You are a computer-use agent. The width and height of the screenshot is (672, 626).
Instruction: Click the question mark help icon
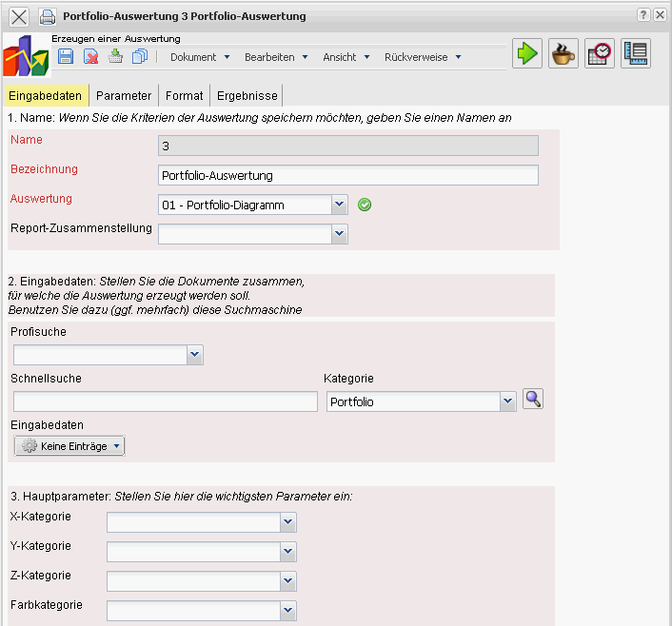click(x=643, y=15)
